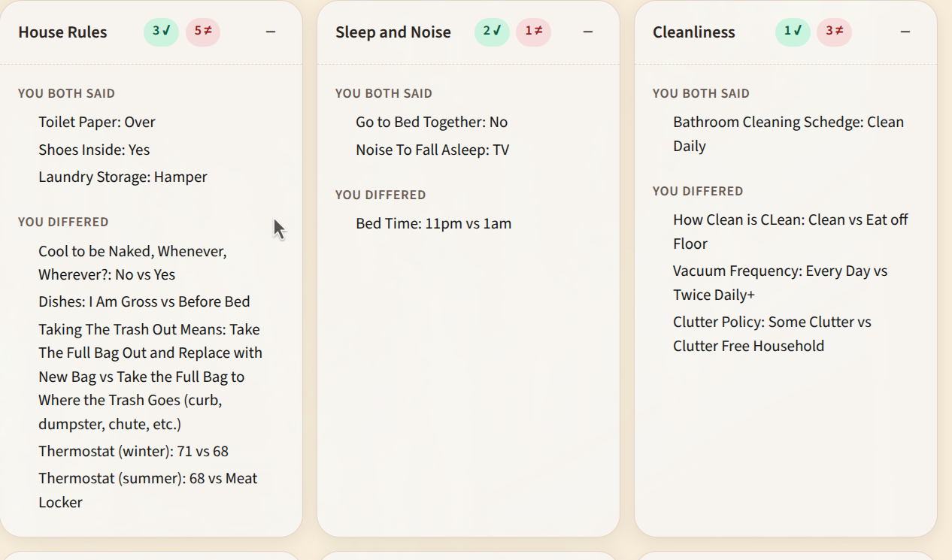Image resolution: width=952 pixels, height=560 pixels.
Task: Select the red 3≠ badge on Cleanliness
Action: 834,32
